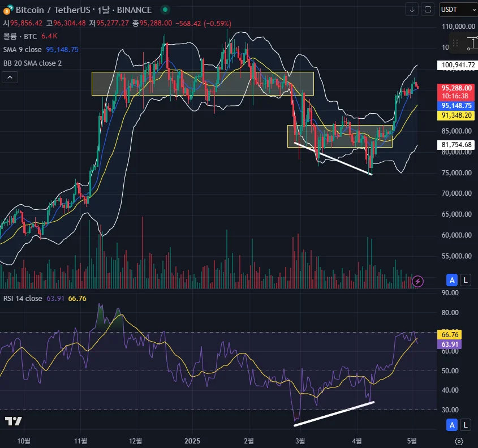Toggle log scale L on price chart
Viewport: 478px width, 448px height.
click(466, 280)
